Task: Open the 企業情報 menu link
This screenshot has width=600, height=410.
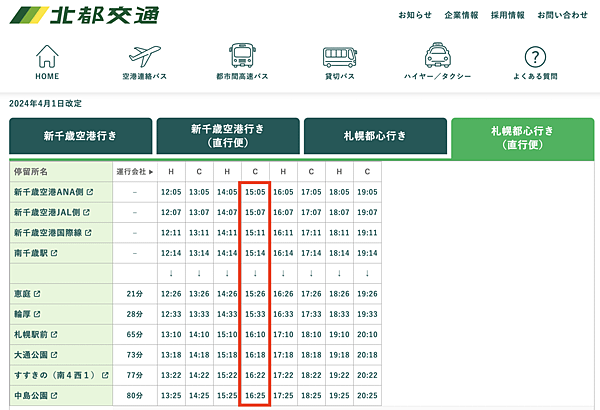Action: (461, 15)
